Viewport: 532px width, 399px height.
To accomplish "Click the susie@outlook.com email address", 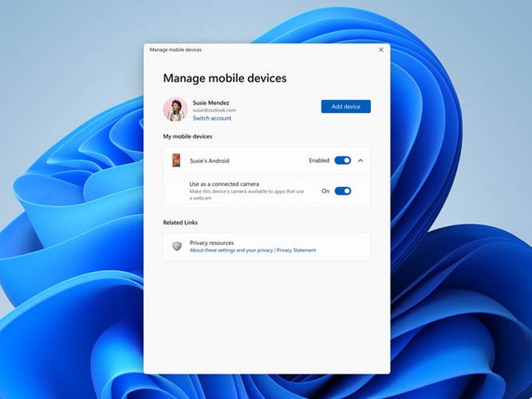I will click(214, 111).
